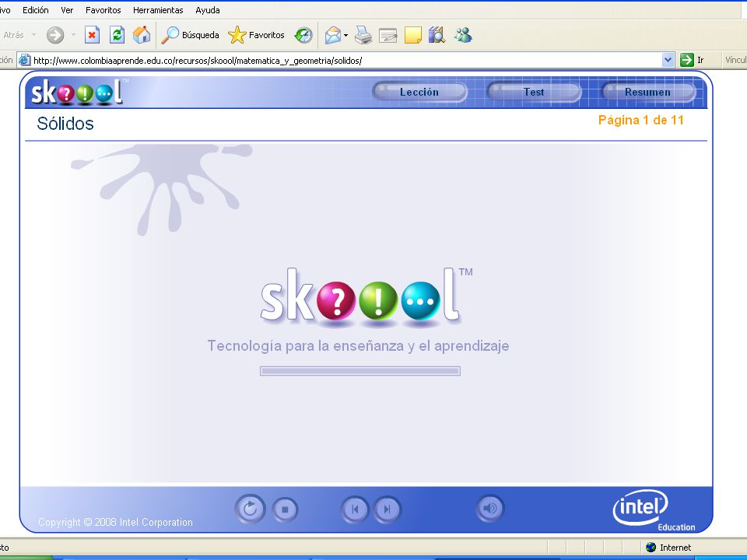The image size is (747, 560).
Task: Go to the next lesson page
Action: click(388, 509)
